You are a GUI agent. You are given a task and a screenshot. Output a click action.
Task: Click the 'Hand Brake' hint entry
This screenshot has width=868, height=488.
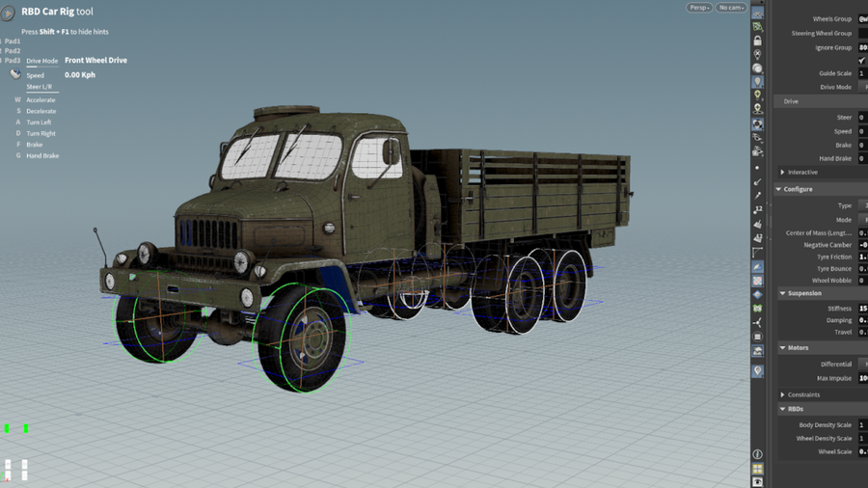[x=42, y=156]
